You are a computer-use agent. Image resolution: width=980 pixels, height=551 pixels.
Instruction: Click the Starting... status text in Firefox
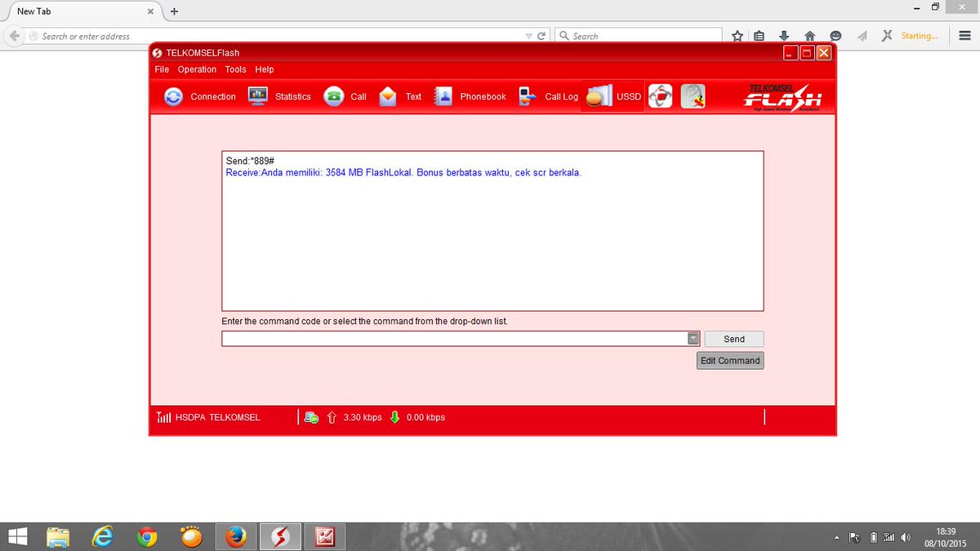(x=919, y=36)
